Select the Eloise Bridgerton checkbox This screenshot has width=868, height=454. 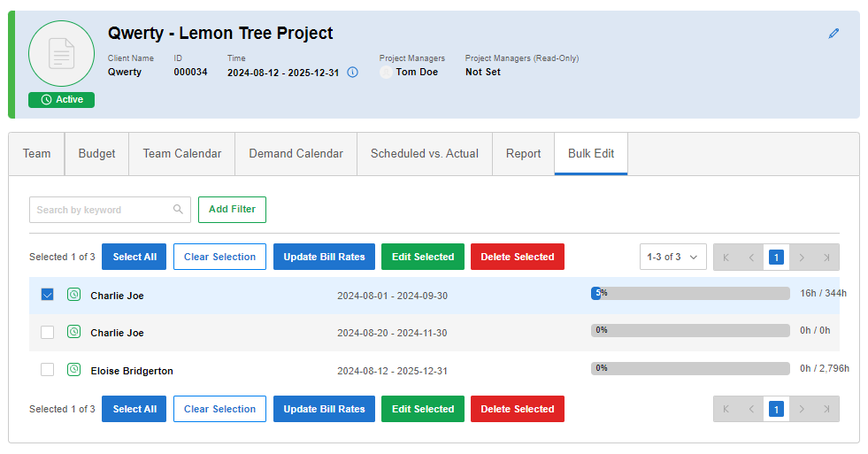coord(48,370)
